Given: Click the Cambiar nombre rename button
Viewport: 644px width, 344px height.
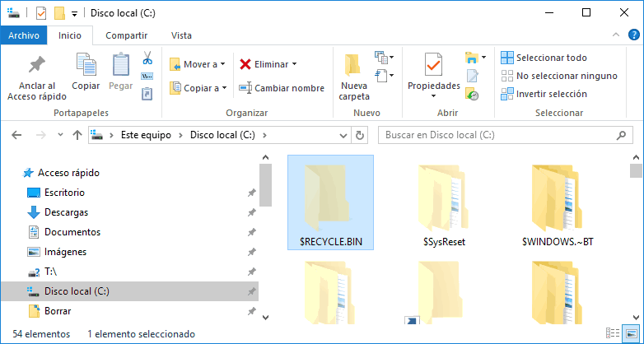Looking at the screenshot, I should pyautogui.click(x=281, y=88).
